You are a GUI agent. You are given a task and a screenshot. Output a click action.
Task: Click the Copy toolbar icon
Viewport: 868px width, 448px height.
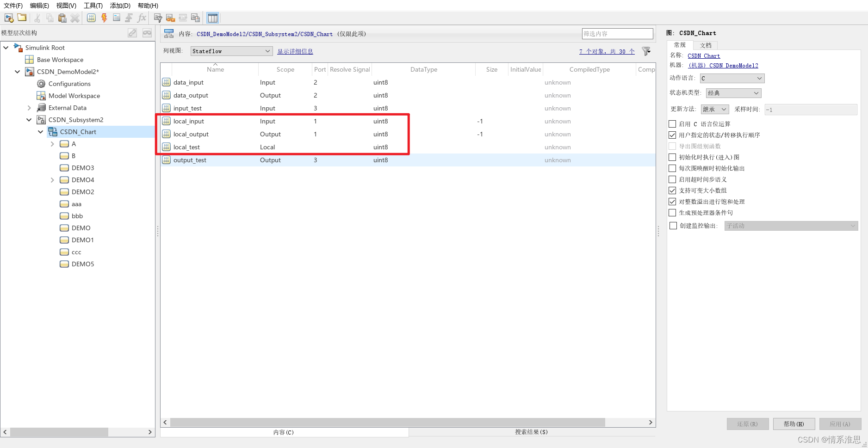click(50, 18)
